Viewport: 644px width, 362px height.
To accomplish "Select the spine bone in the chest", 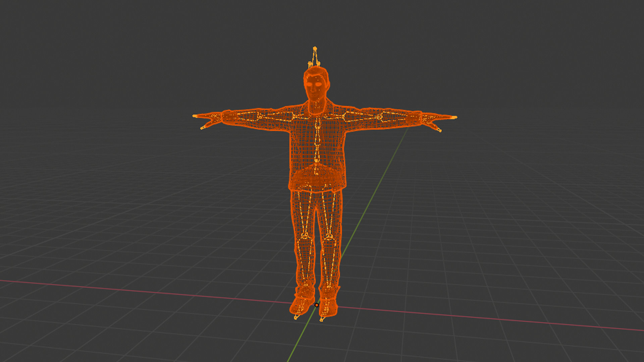I will point(317,134).
